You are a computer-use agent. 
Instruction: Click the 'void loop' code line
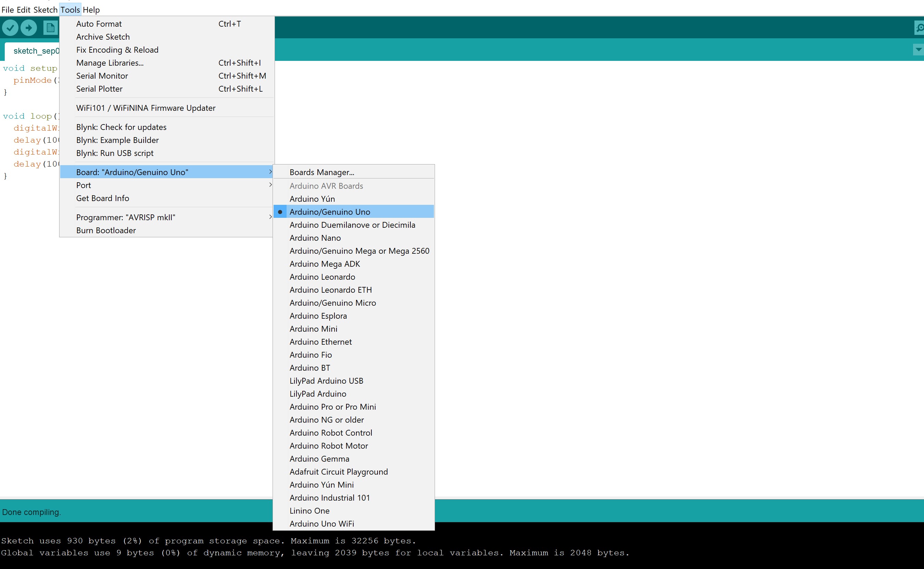31,116
